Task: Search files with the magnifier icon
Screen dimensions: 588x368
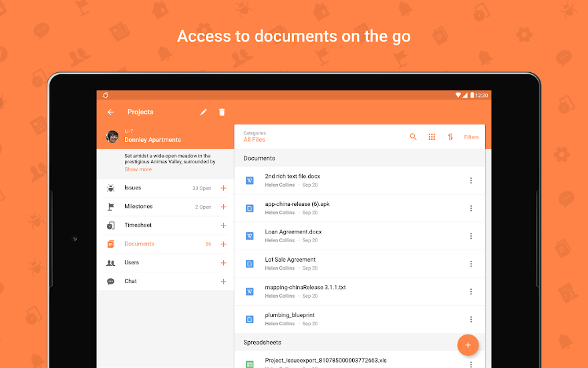Action: [x=413, y=136]
